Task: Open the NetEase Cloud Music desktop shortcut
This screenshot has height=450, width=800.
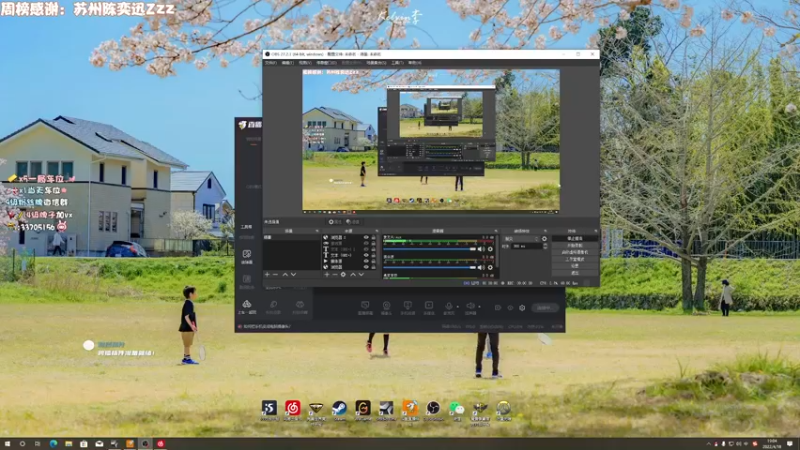Action: pos(292,408)
